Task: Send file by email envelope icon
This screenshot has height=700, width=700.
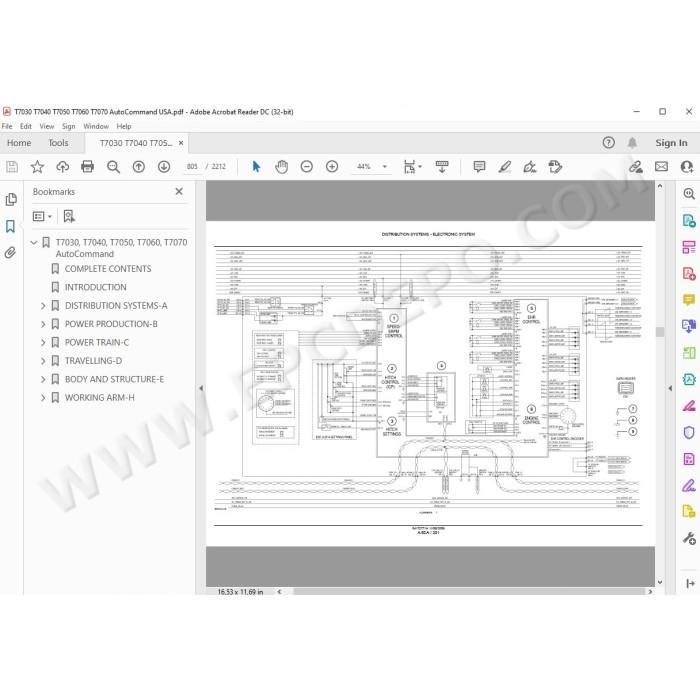Action: (661, 167)
